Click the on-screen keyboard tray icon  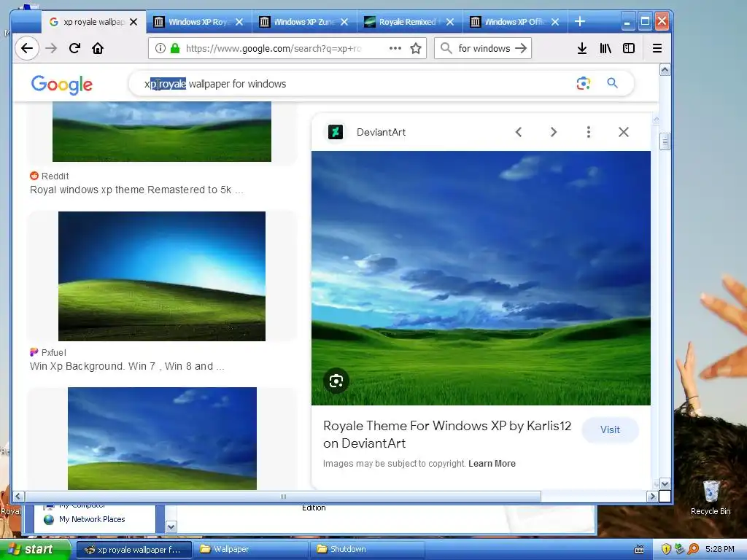pyautogui.click(x=639, y=550)
